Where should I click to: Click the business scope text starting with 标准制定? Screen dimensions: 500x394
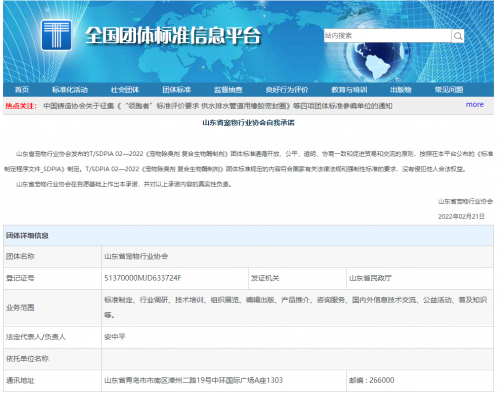[x=296, y=307]
